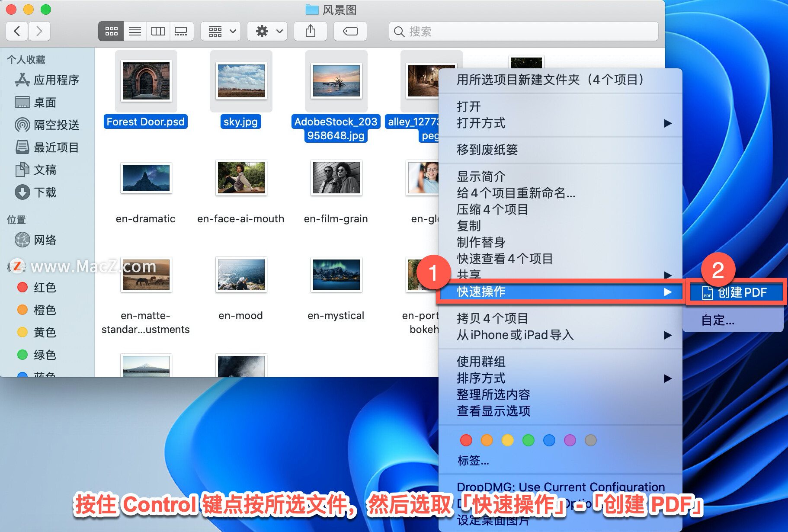This screenshot has height=532, width=788.
Task: Click the Share toolbar icon
Action: point(311,31)
